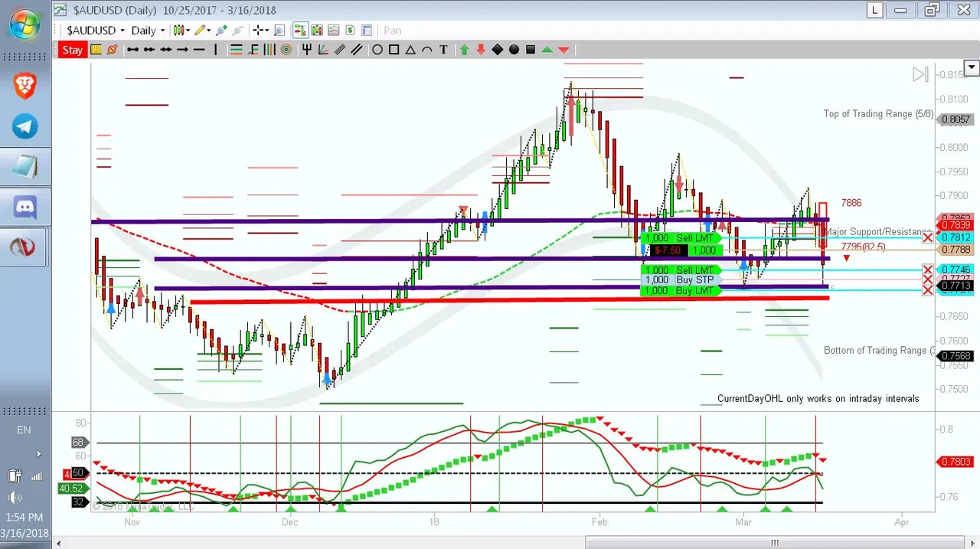Cancel the Buy STP order
980x549 pixels.
[x=928, y=280]
